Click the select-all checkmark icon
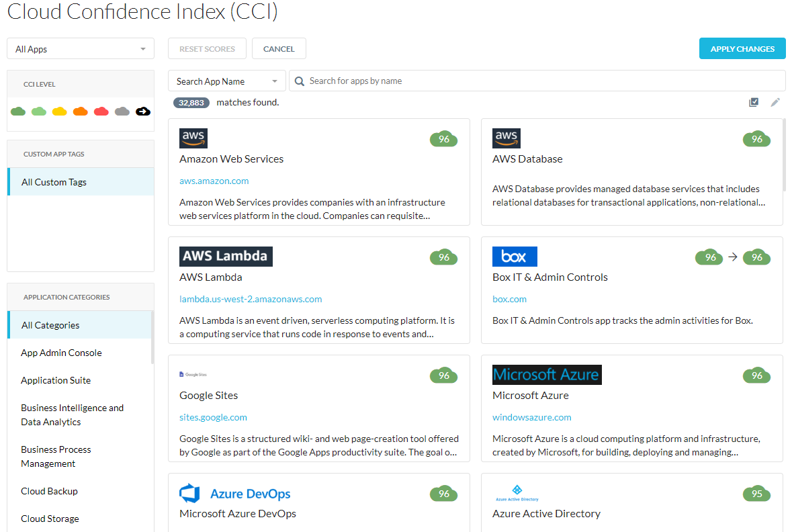The height and width of the screenshot is (532, 792). (754, 102)
